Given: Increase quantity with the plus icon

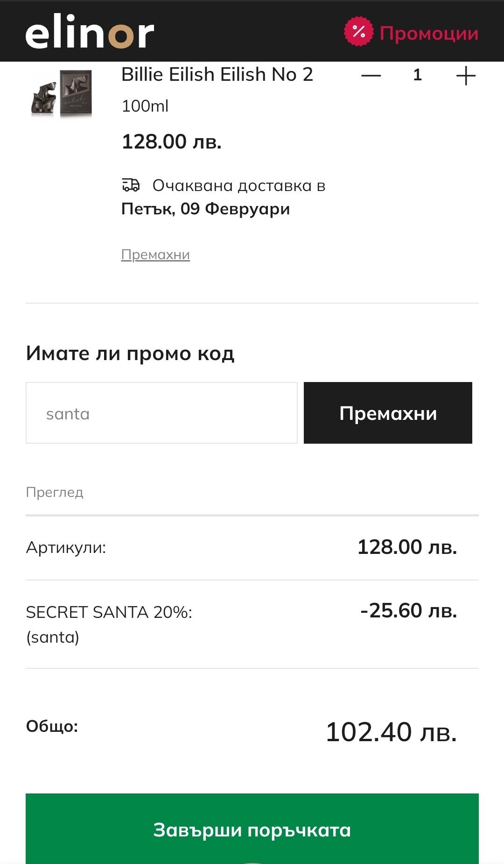Looking at the screenshot, I should (465, 76).
